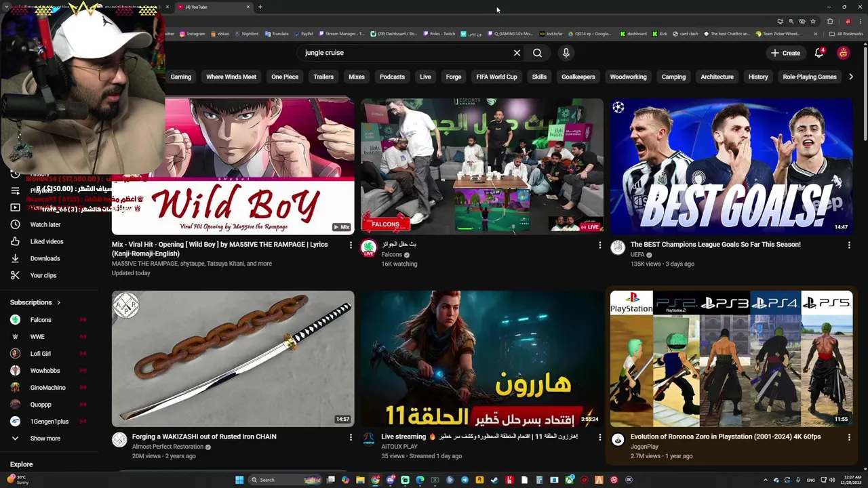Expand the Subscriptions section arrow

[x=58, y=302]
